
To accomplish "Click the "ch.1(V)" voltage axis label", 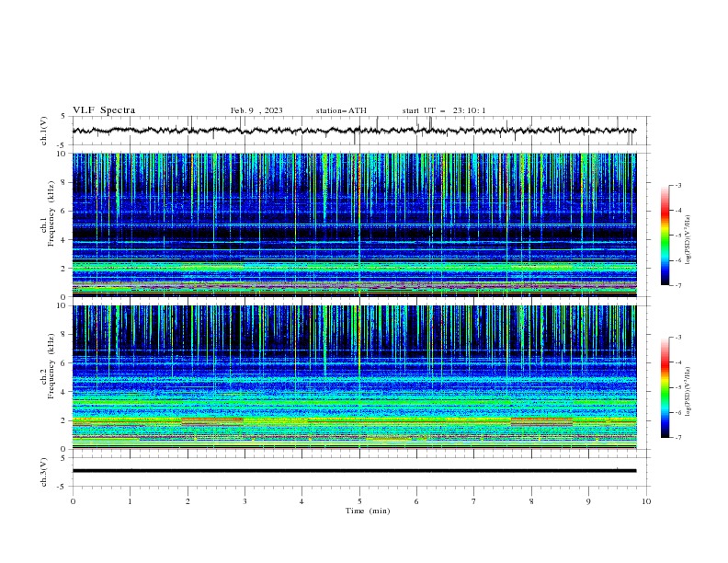I will 44,131.
